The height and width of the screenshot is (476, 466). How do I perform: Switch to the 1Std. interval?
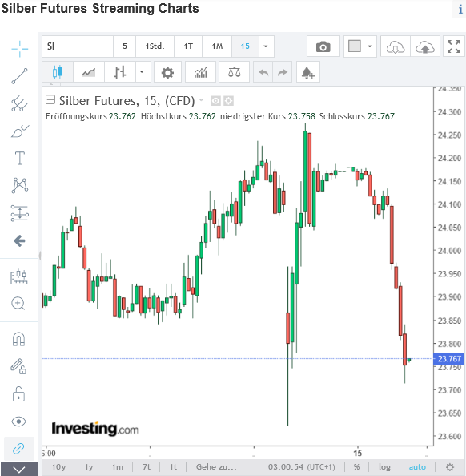(155, 46)
